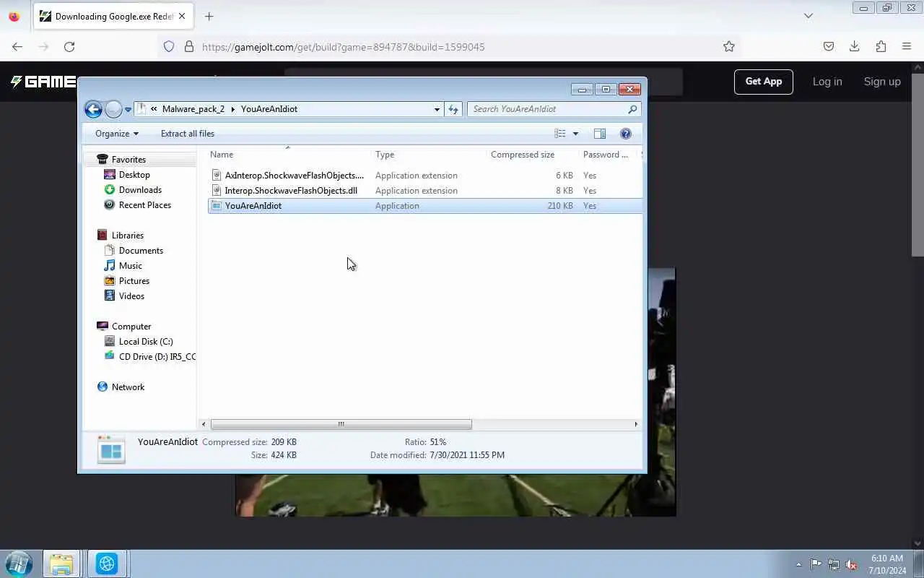Image resolution: width=924 pixels, height=578 pixels.
Task: Open the tracking protection shield icon
Action: 169,46
